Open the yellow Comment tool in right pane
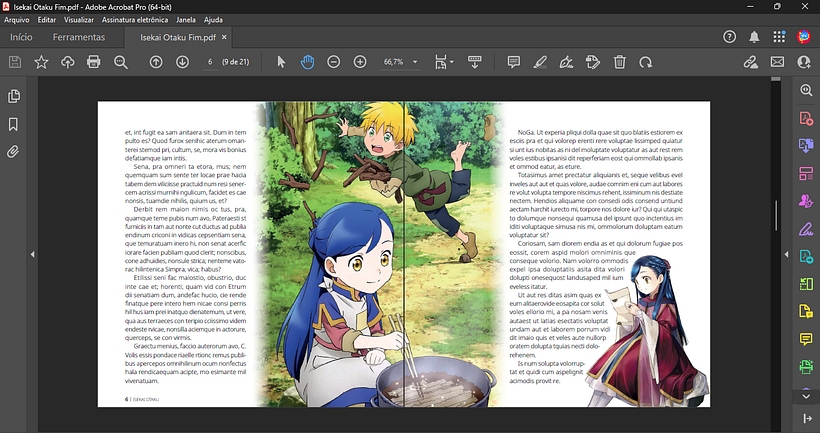This screenshot has width=820, height=433. [x=806, y=339]
